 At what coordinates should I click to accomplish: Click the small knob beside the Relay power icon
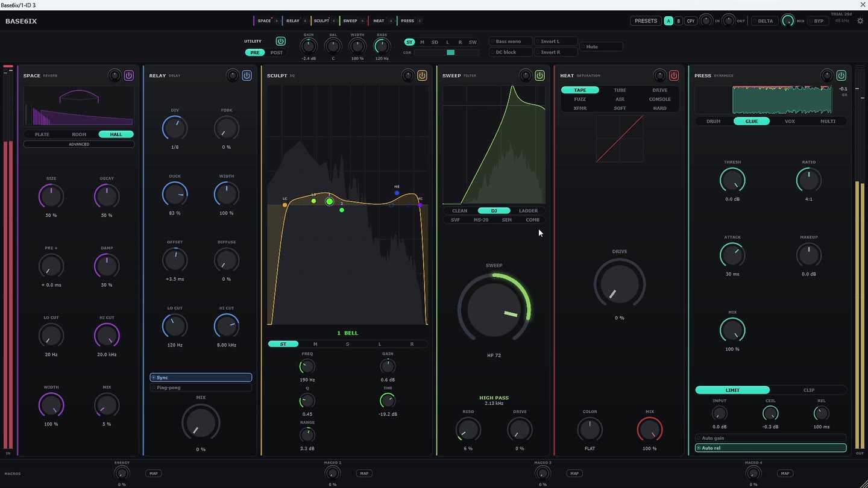tap(232, 75)
